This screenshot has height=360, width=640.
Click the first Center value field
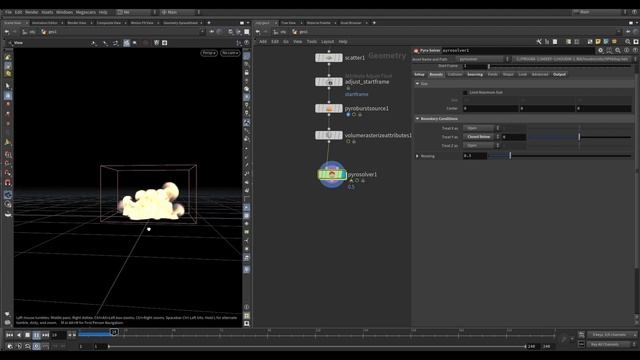(x=491, y=109)
